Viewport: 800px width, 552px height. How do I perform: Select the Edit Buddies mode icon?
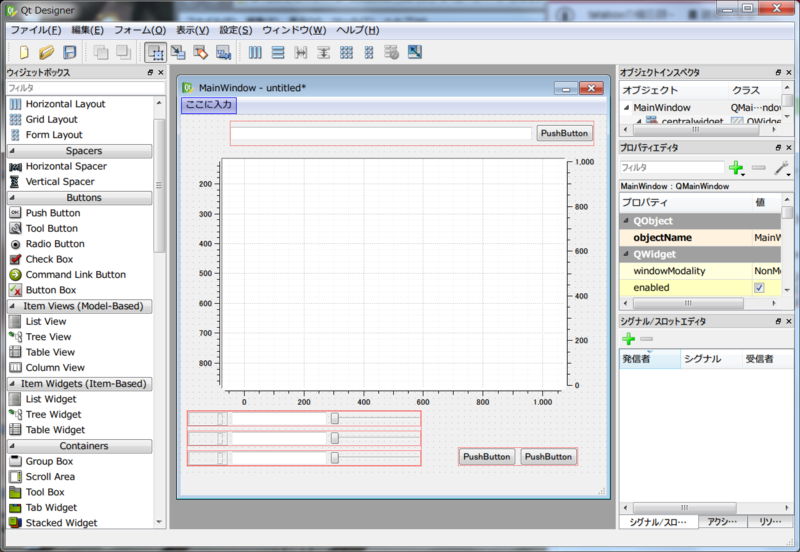coord(201,52)
